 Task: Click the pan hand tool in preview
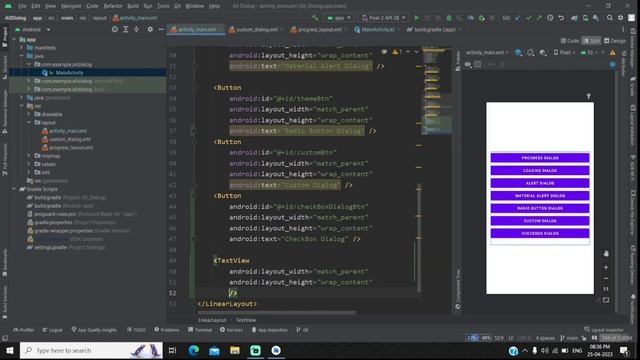click(x=606, y=253)
